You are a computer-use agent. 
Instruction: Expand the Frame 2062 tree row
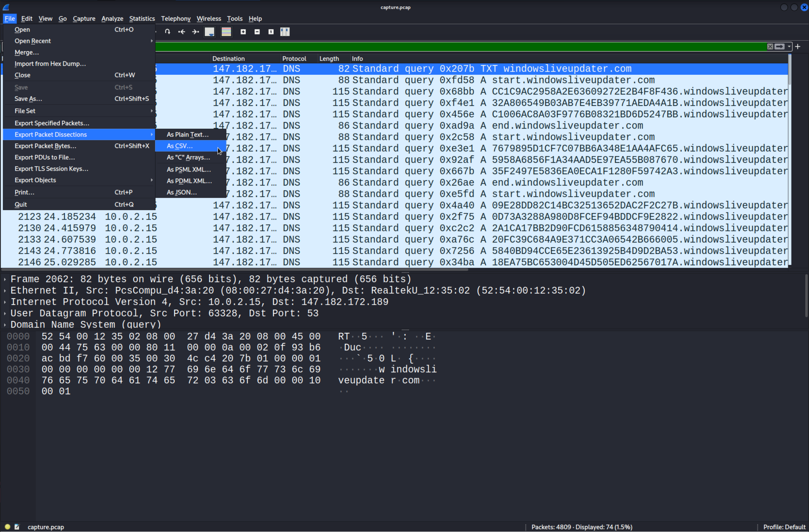click(x=5, y=279)
